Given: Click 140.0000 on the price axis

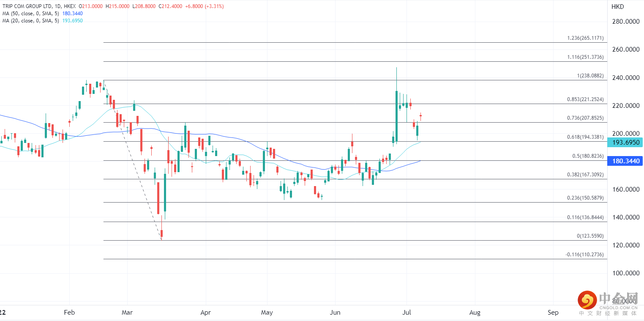Looking at the screenshot, I should pyautogui.click(x=625, y=217).
